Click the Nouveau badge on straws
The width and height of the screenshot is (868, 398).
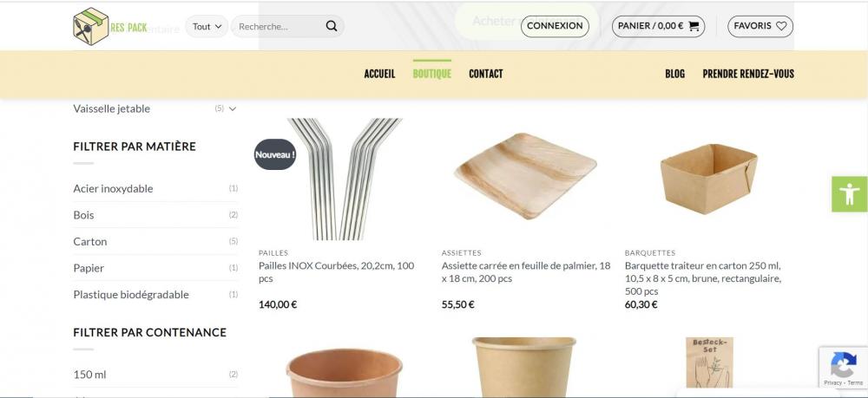tap(275, 154)
